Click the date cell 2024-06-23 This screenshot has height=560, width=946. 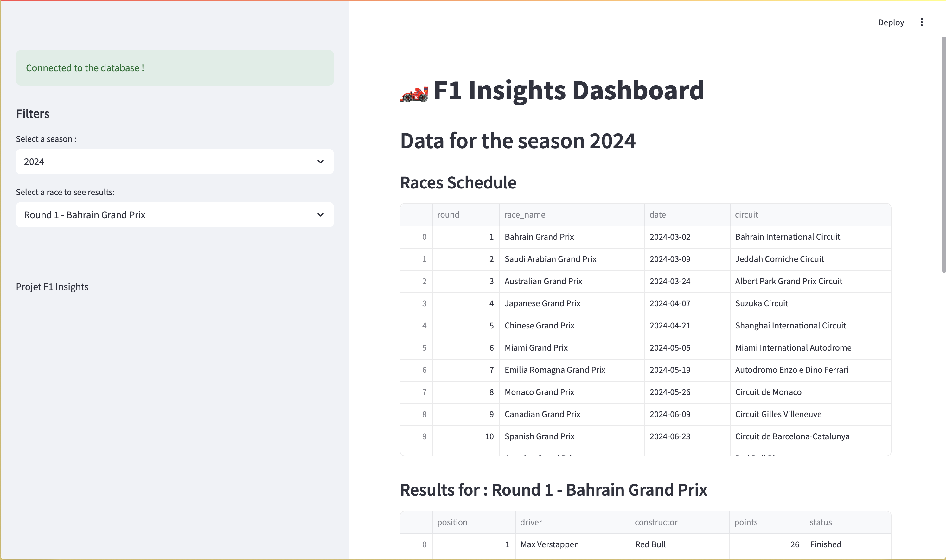(x=687, y=436)
